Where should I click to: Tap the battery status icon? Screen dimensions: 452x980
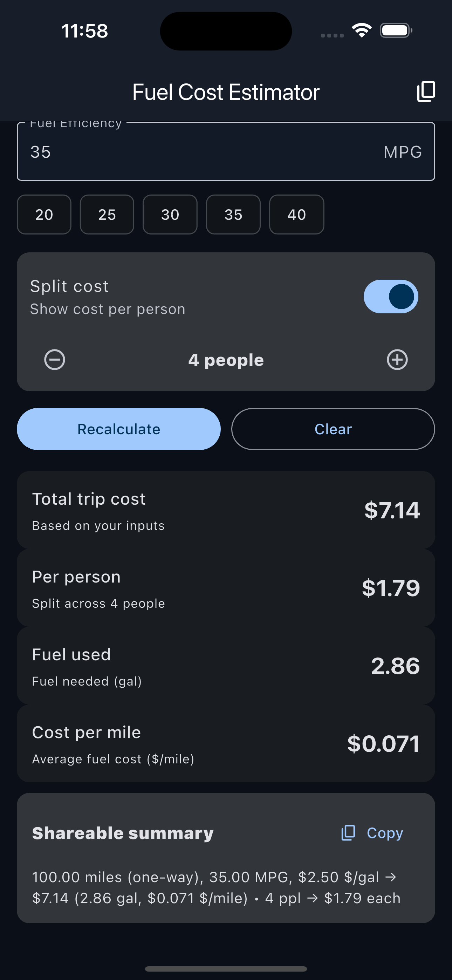[396, 30]
